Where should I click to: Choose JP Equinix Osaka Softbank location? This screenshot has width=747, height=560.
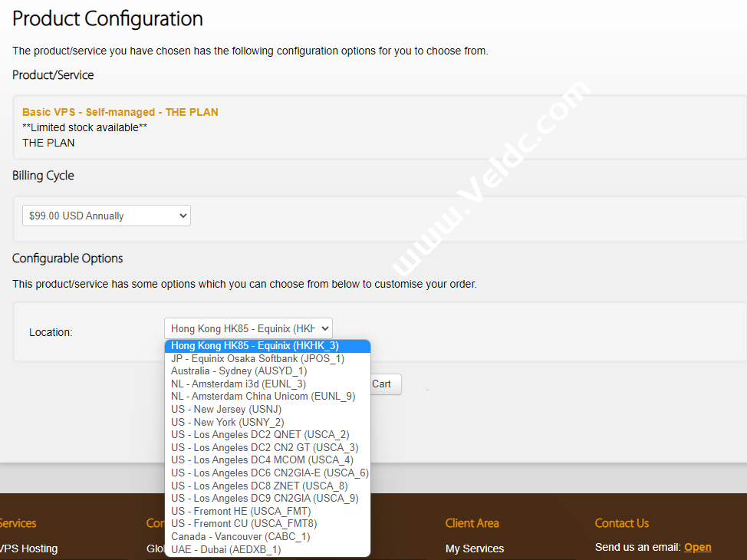pos(258,358)
